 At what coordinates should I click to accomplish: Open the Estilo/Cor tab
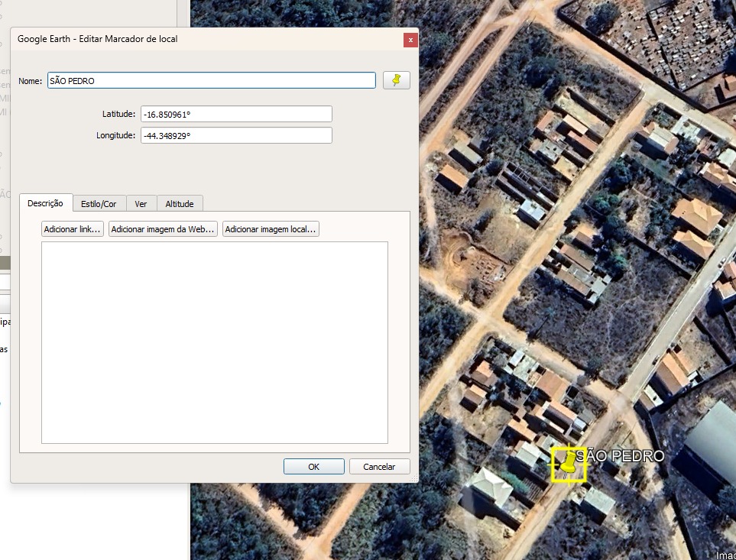[x=99, y=204]
